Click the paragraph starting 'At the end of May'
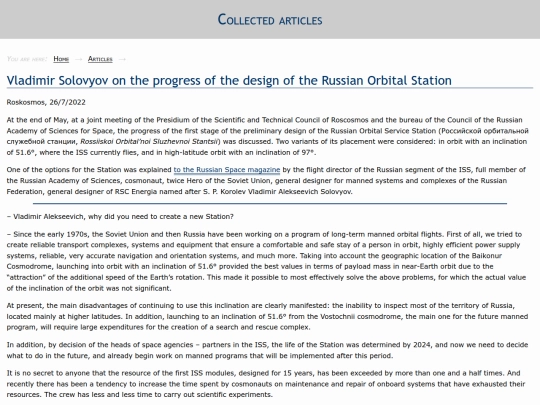Viewport: 540px width, 405px height. point(267,136)
